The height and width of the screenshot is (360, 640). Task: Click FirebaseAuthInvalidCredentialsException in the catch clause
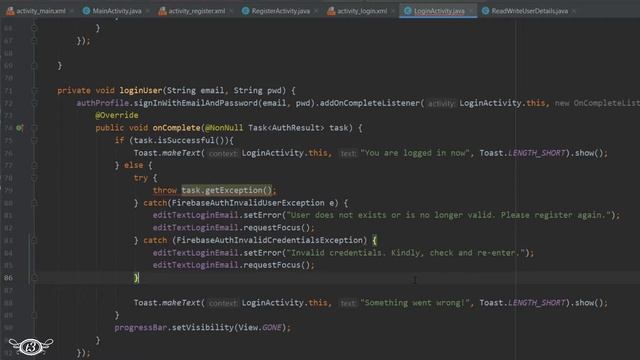pos(269,240)
